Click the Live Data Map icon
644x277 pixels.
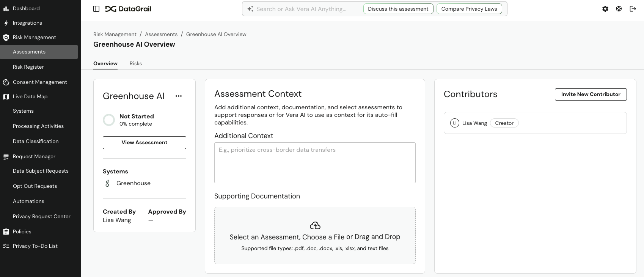pyautogui.click(x=6, y=97)
